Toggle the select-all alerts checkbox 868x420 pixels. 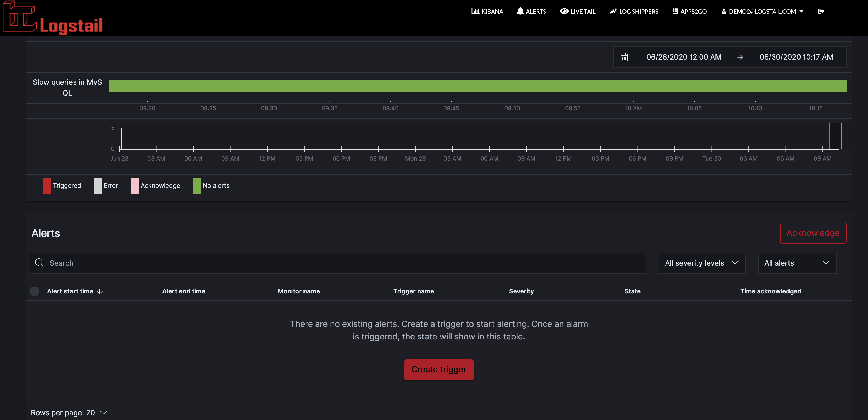(34, 291)
